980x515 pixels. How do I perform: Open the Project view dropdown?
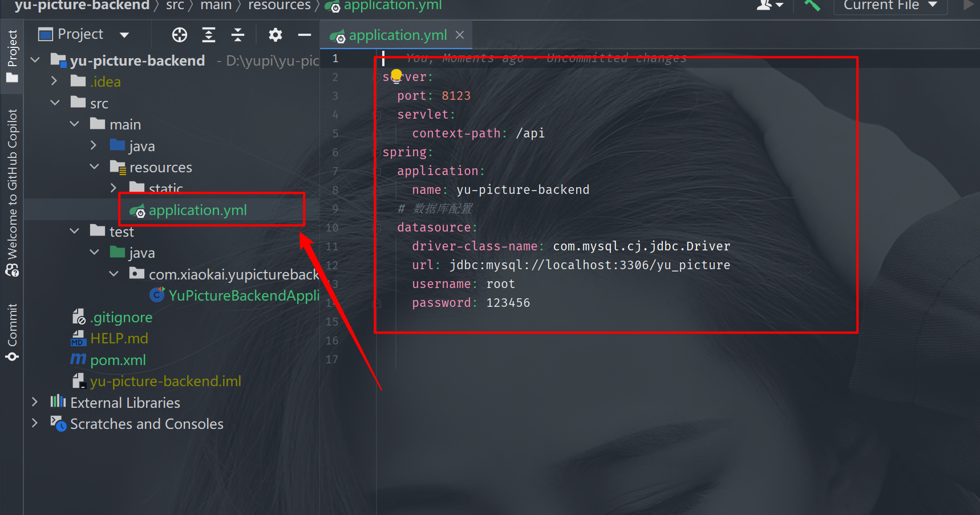point(124,35)
